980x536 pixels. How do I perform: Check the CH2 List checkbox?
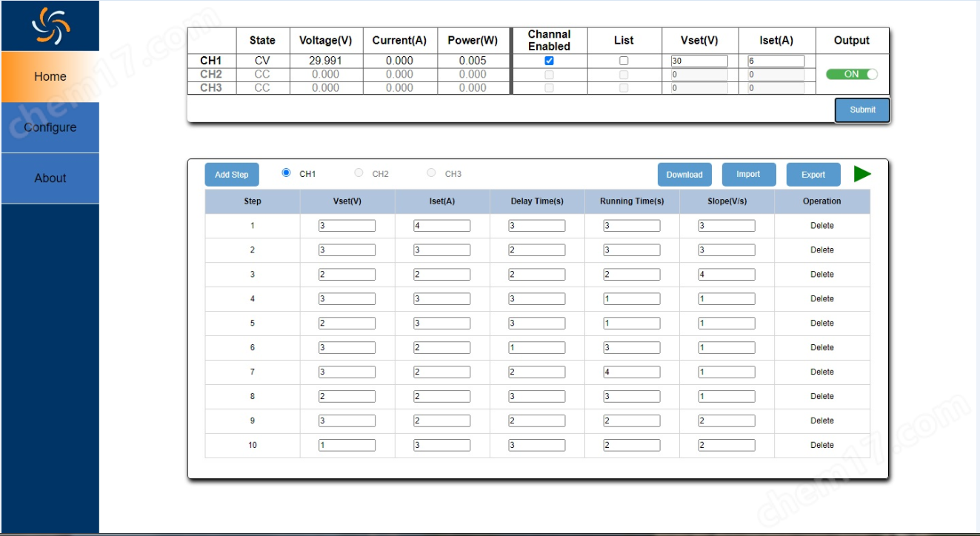624,74
